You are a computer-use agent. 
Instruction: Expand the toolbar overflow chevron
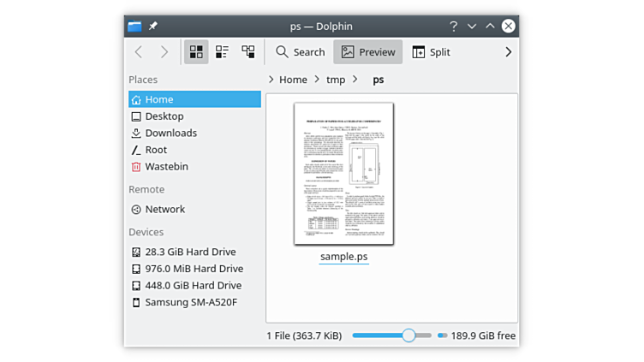pyautogui.click(x=508, y=52)
